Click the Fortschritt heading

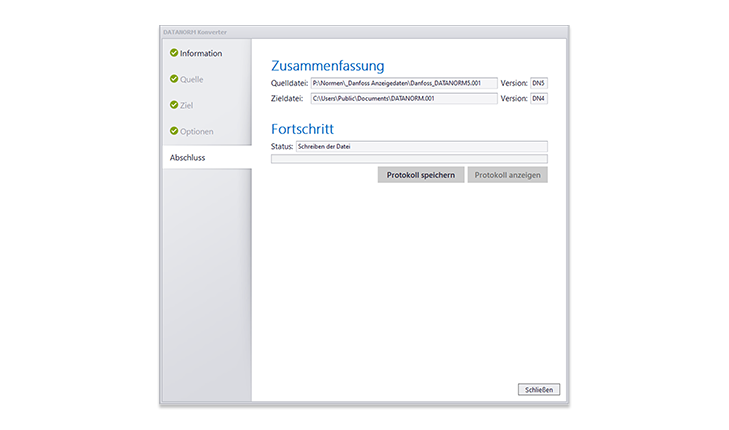click(x=303, y=129)
